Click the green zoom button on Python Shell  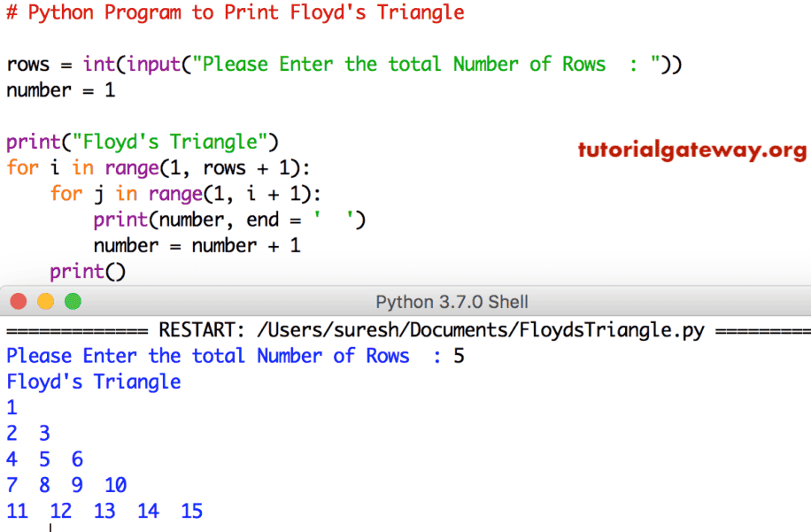(73, 301)
